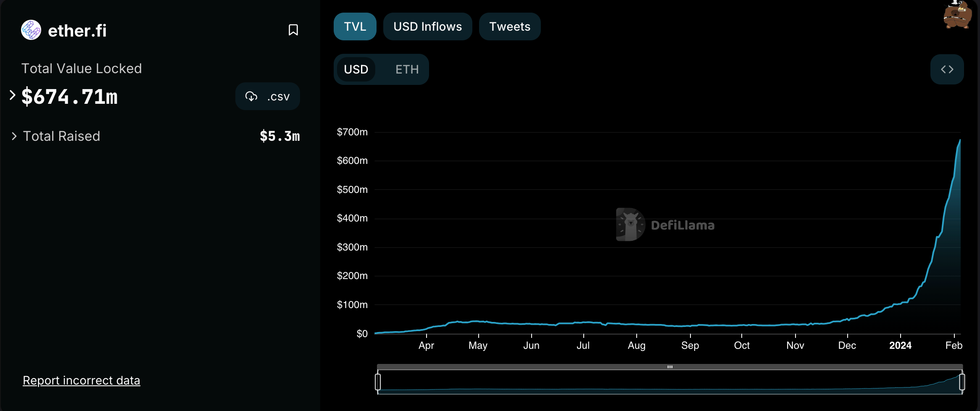The image size is (980, 411).
Task: Expand the Total Value Locked breakdown
Action: (13, 95)
